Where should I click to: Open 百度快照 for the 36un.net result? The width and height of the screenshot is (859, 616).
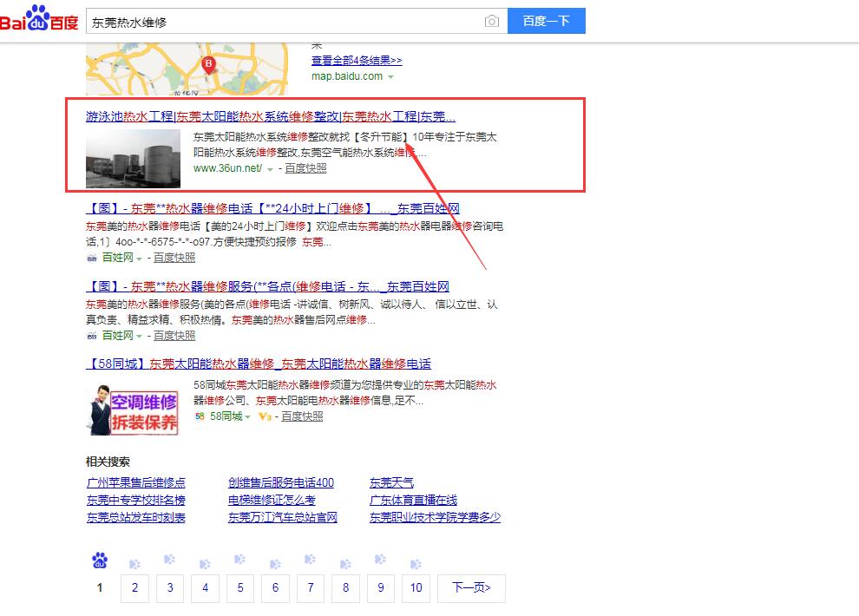tap(305, 168)
